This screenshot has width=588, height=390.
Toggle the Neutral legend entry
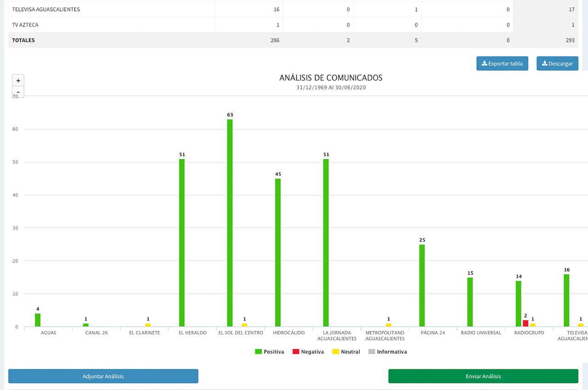point(346,352)
